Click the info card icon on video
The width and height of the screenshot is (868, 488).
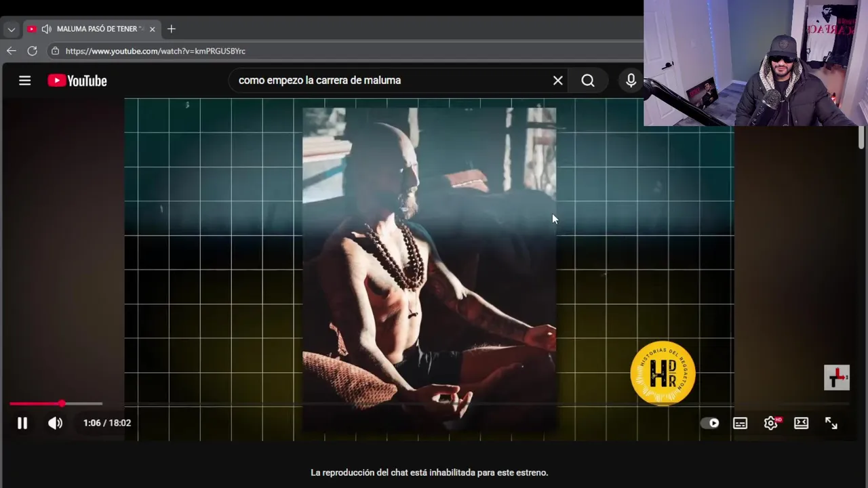[x=837, y=378]
